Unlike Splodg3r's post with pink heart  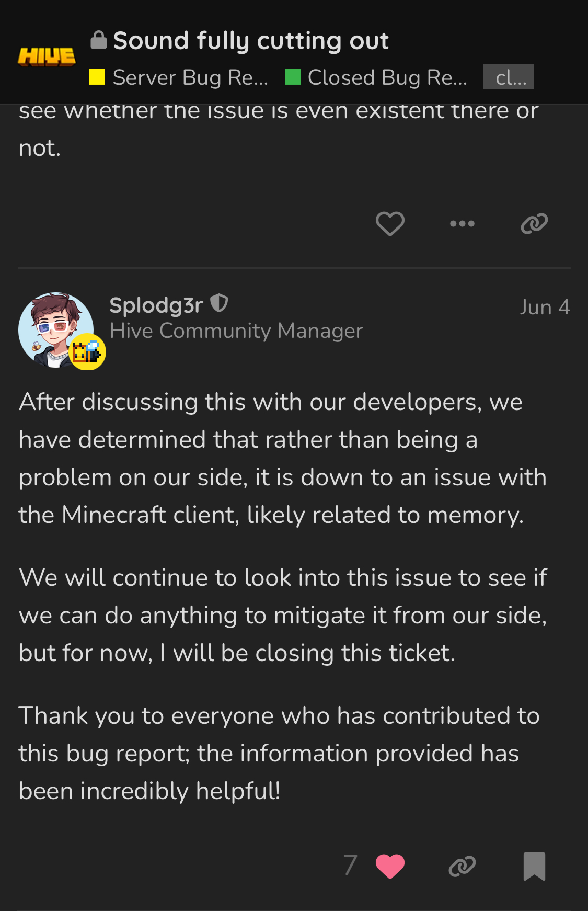coord(390,866)
